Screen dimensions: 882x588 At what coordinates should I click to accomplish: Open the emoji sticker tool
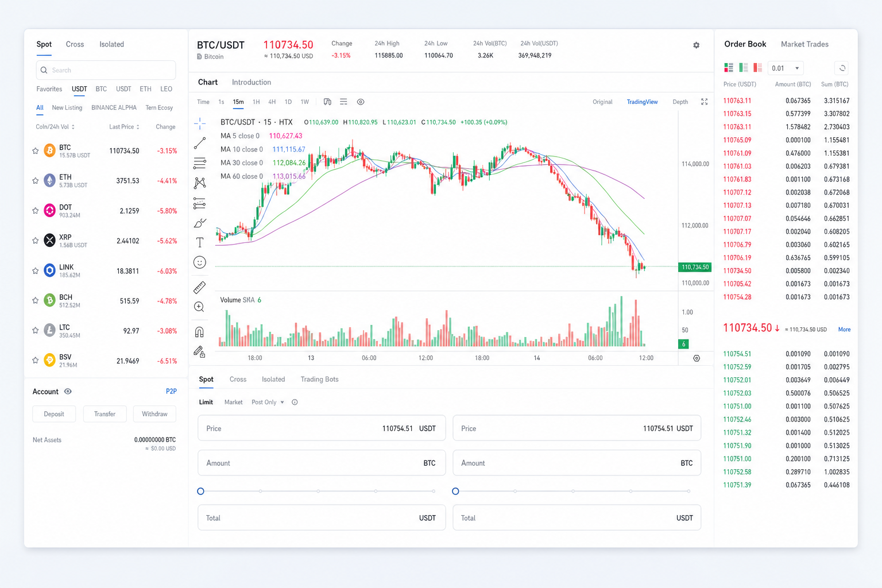click(x=200, y=262)
